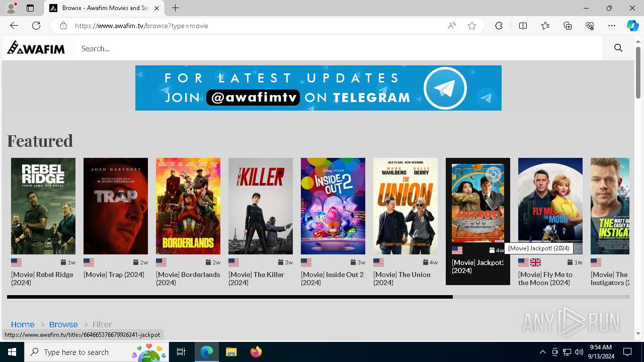Open browser Extensions menu

coord(499,26)
